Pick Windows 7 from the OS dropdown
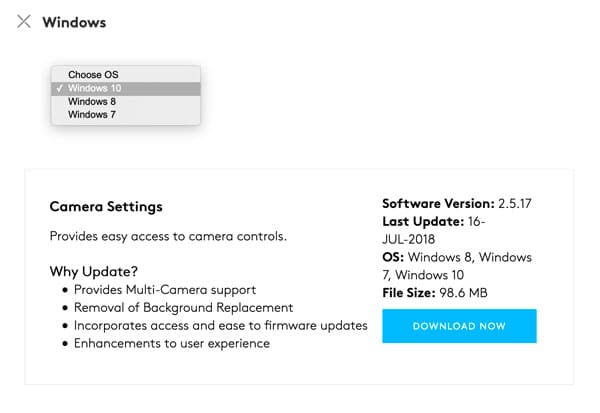The image size is (600, 413). 92,114
